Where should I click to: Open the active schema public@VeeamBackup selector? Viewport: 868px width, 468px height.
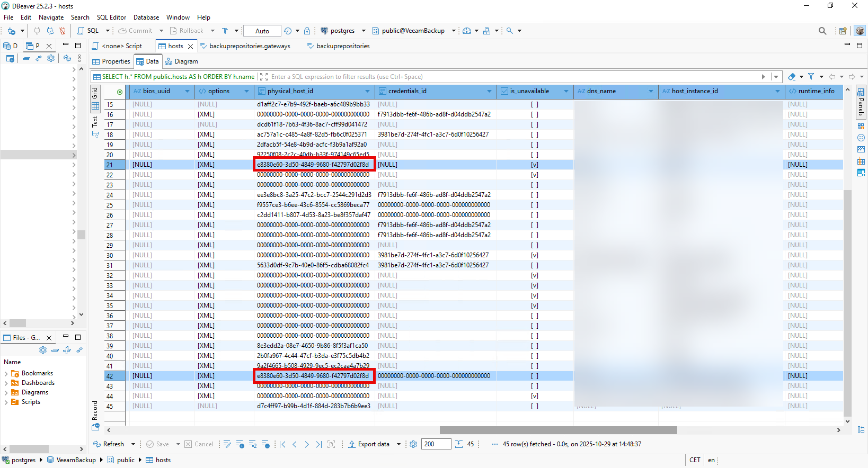click(413, 31)
